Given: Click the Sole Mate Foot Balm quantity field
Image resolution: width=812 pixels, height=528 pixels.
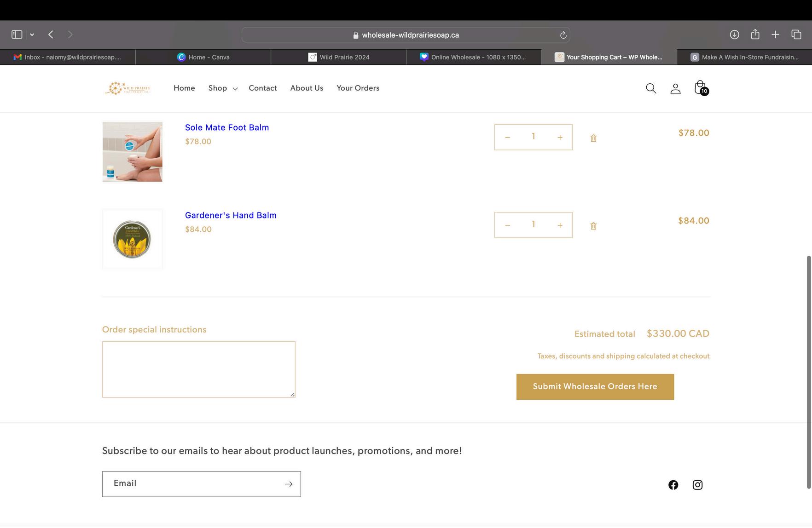Looking at the screenshot, I should click(x=534, y=137).
